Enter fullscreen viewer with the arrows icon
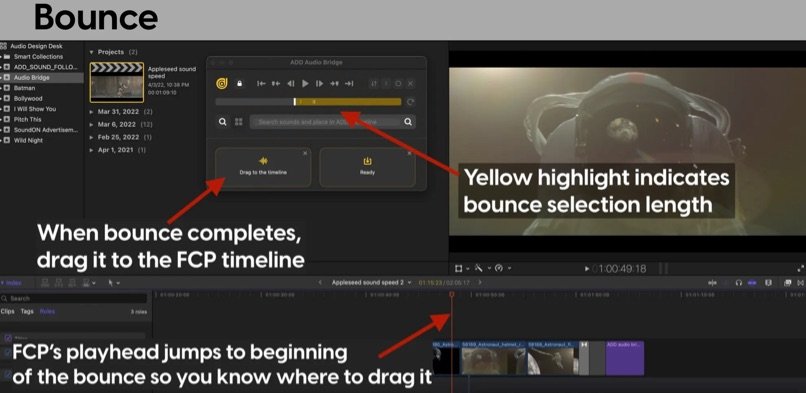Image resolution: width=806 pixels, height=393 pixels. [x=800, y=268]
